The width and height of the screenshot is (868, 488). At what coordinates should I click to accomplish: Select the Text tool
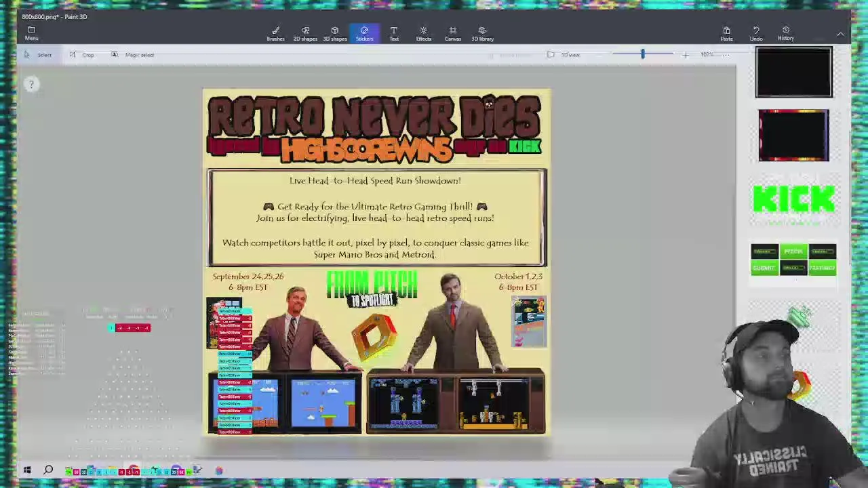click(x=394, y=34)
